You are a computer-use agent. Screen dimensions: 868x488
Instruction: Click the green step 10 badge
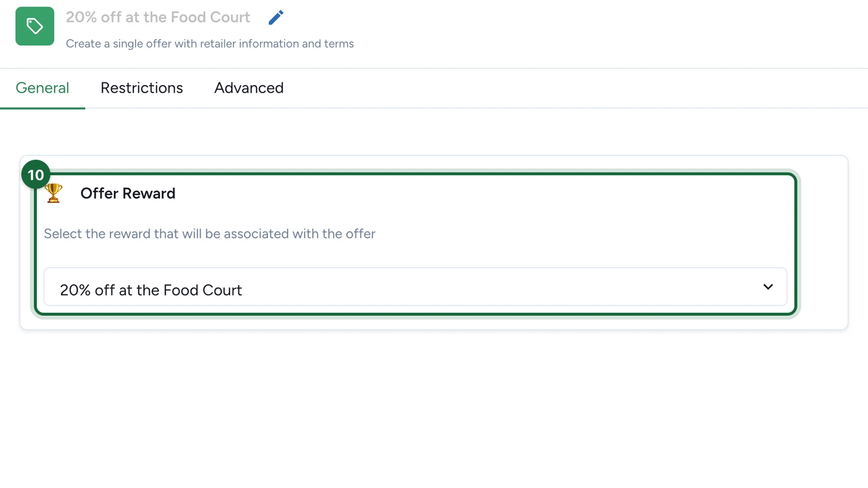(36, 175)
